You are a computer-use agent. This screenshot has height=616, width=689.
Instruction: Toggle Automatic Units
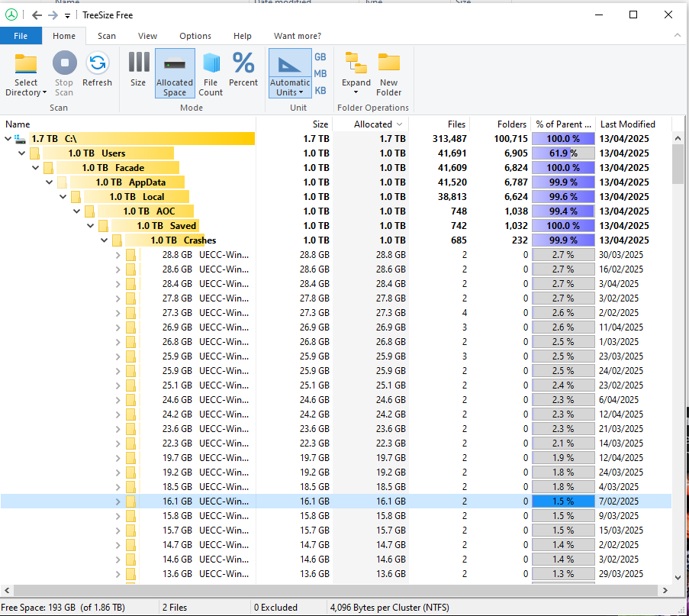(x=290, y=73)
